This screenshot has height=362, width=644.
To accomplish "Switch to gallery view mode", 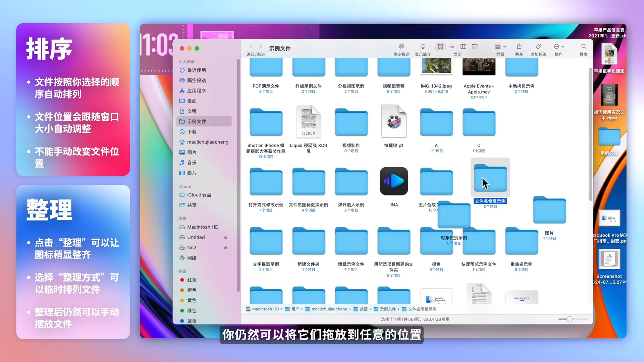I will click(475, 46).
